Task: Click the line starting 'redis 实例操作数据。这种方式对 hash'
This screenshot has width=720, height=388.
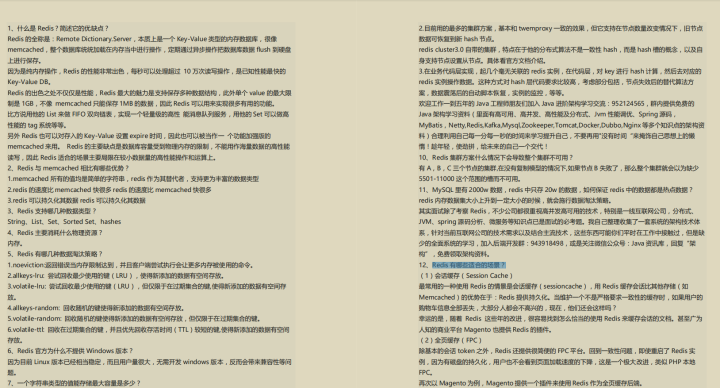Action: pyautogui.click(x=556, y=82)
